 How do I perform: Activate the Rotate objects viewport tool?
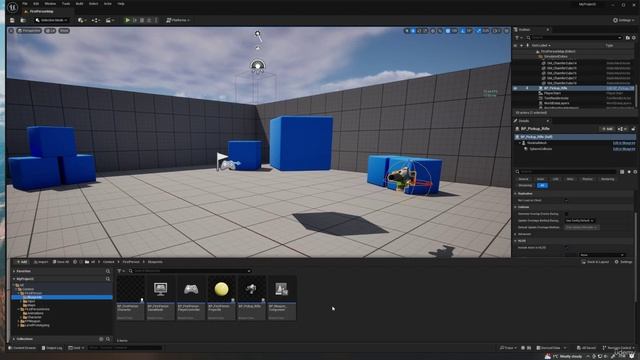(x=419, y=31)
